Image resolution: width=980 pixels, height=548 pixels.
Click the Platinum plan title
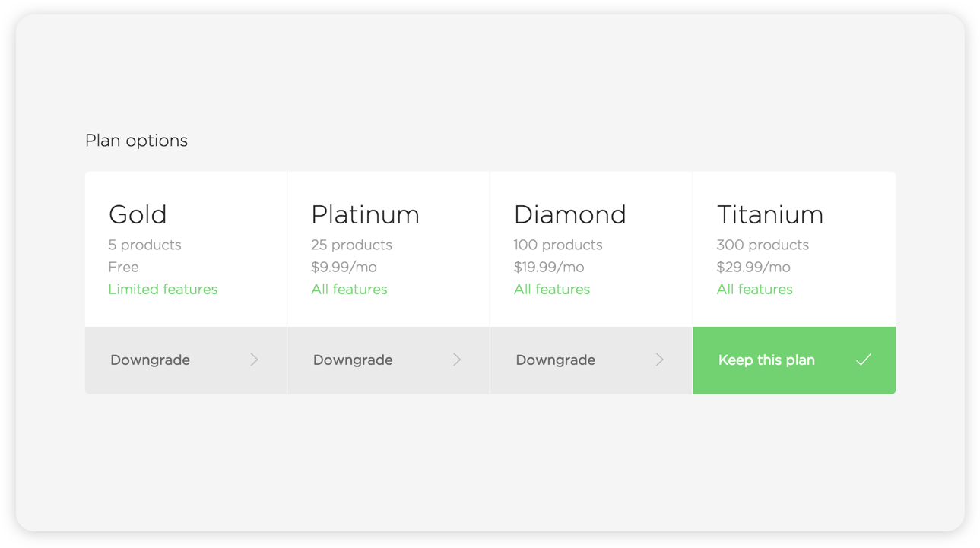365,214
